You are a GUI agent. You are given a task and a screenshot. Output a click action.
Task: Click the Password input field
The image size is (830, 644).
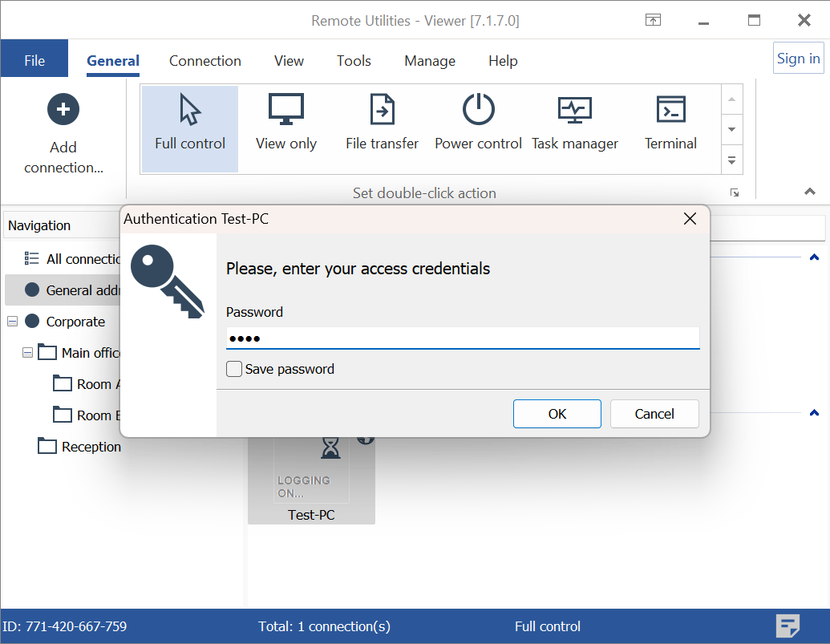pyautogui.click(x=463, y=338)
